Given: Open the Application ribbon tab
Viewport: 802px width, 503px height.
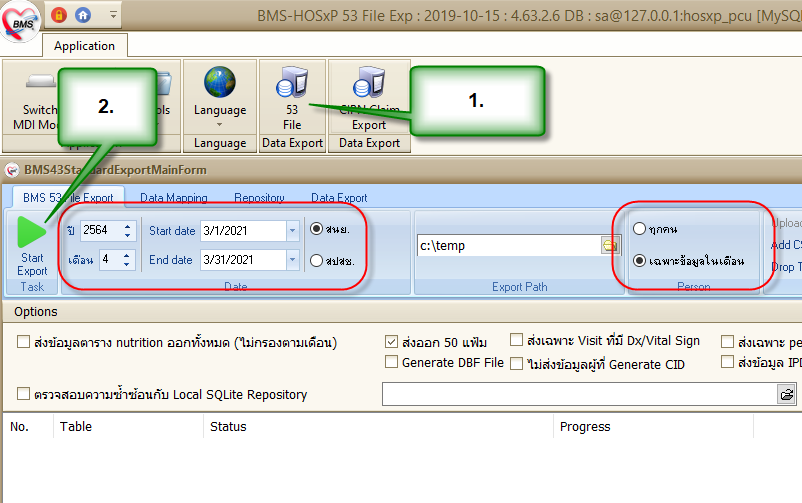Looking at the screenshot, I should point(84,46).
